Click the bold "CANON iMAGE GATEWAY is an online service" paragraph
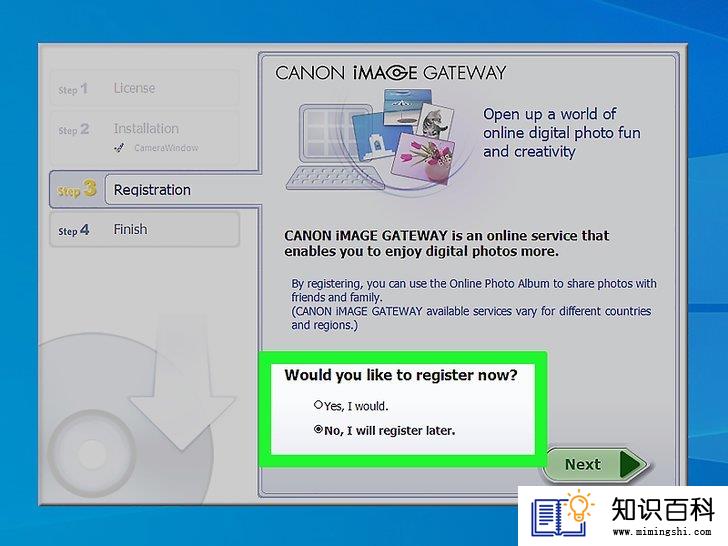This screenshot has height=546, width=728. pos(446,243)
